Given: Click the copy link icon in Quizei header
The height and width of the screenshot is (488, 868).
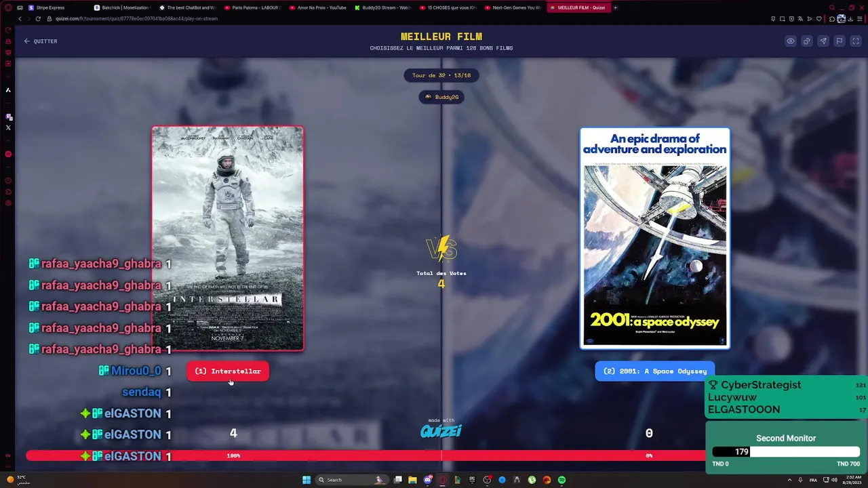Looking at the screenshot, I should coord(807,41).
